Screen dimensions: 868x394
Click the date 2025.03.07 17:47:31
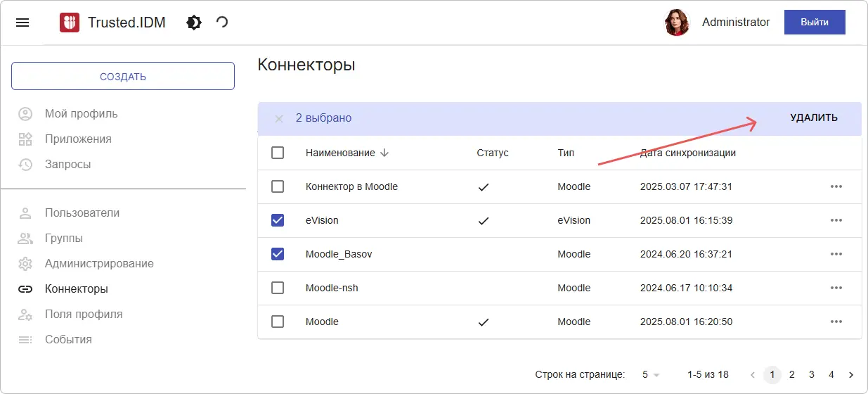coord(686,186)
